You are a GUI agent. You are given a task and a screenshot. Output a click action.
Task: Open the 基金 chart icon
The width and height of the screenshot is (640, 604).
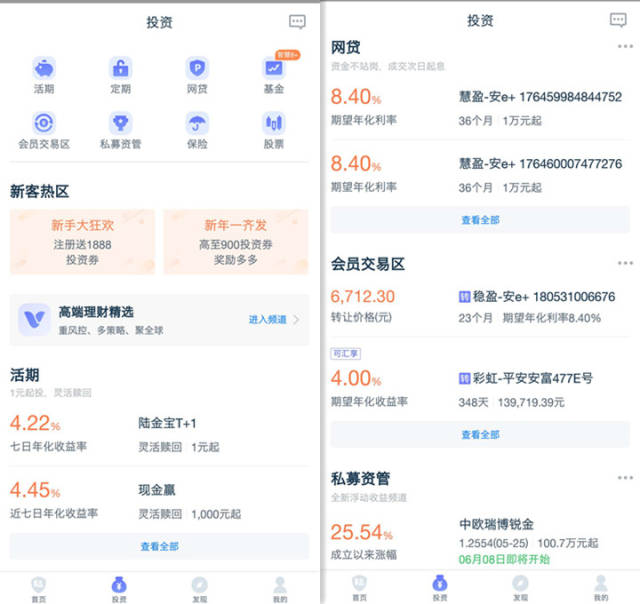pos(274,68)
